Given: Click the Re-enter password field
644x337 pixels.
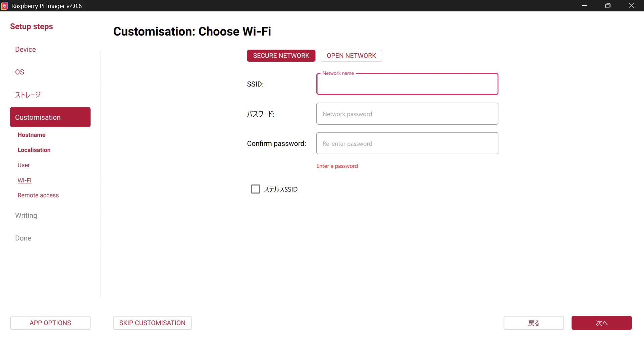Looking at the screenshot, I should (x=407, y=144).
